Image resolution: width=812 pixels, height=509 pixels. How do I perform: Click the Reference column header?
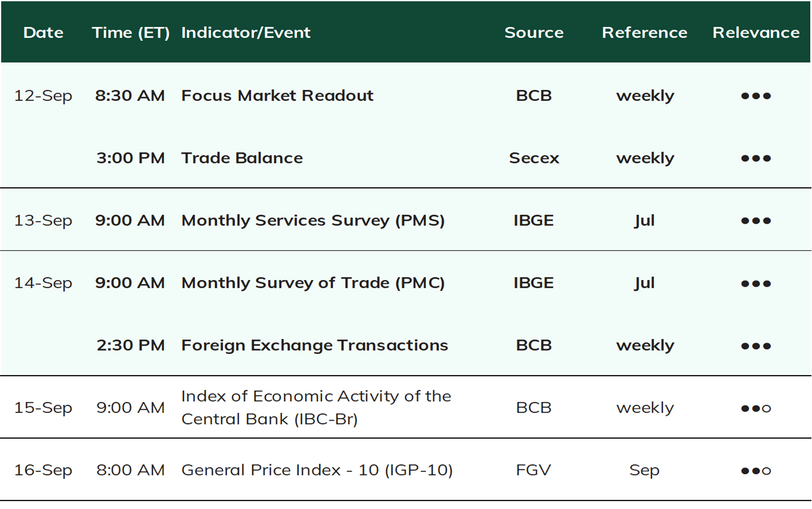tap(645, 33)
